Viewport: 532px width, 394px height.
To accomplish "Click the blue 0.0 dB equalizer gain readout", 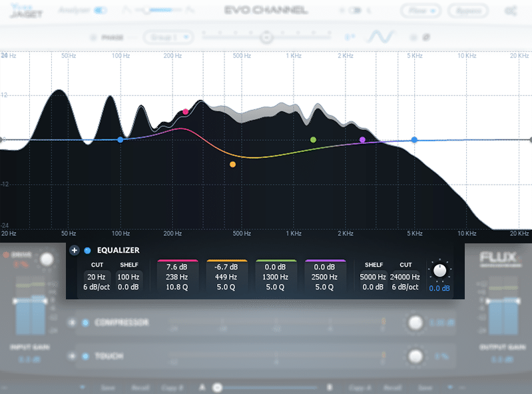I will pyautogui.click(x=439, y=289).
